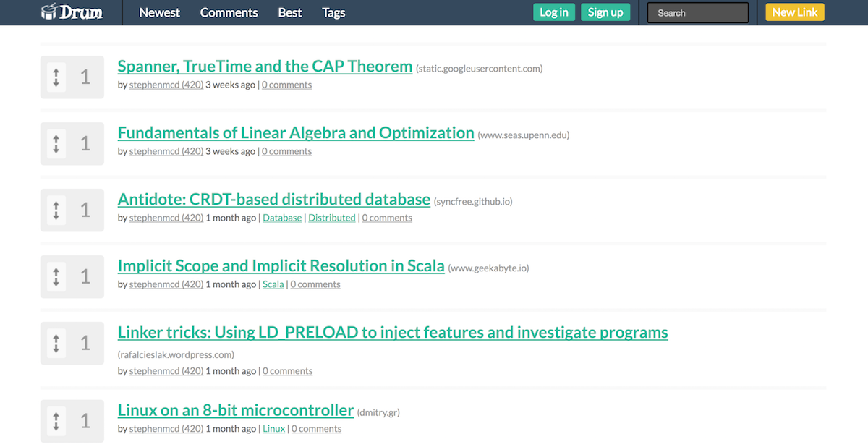Go to the Best links page
868x447 pixels.
tap(290, 12)
